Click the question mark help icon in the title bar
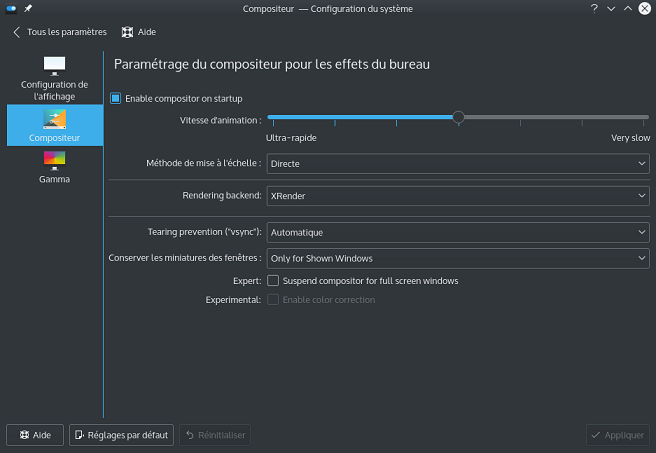The height and width of the screenshot is (453, 656). tap(594, 8)
